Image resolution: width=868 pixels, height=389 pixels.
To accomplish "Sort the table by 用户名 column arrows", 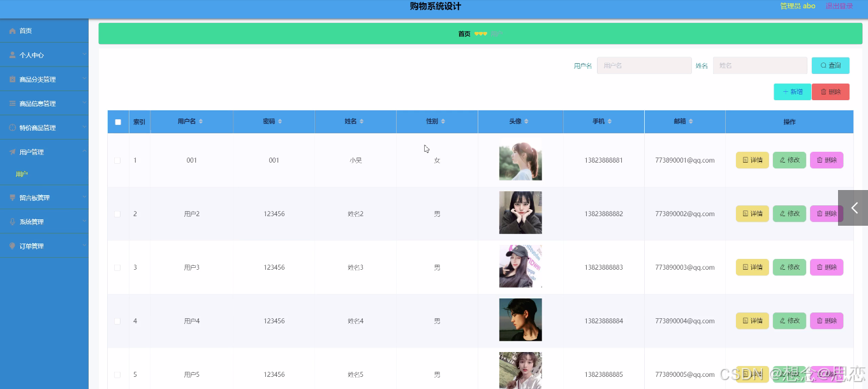I will pyautogui.click(x=201, y=121).
